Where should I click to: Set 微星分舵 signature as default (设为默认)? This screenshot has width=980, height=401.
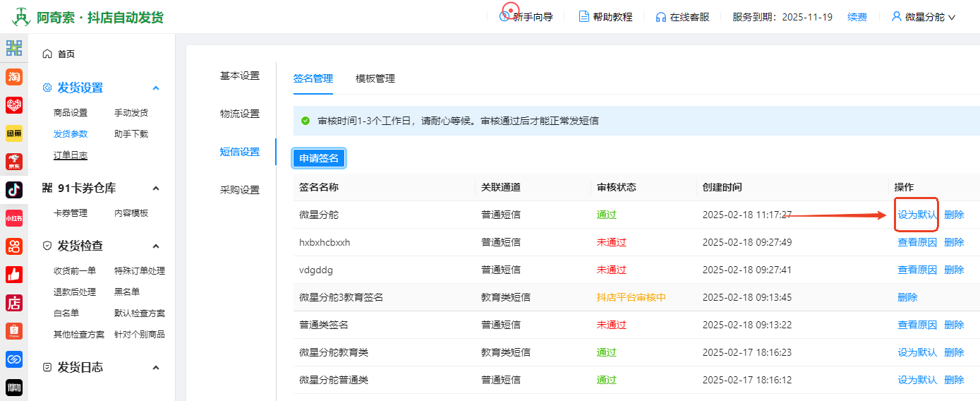[917, 215]
